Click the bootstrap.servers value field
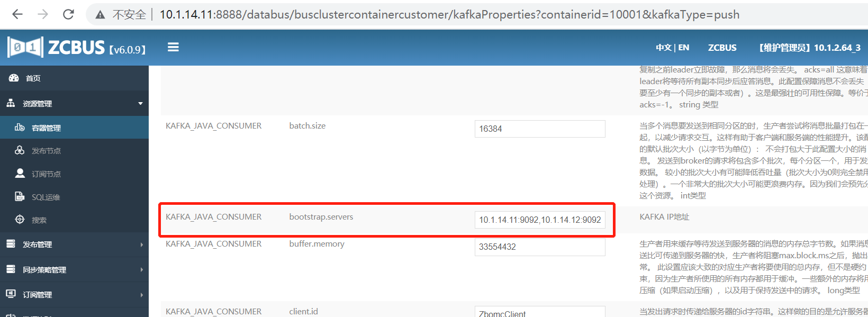Screen dimensions: 868x317 [x=539, y=220]
